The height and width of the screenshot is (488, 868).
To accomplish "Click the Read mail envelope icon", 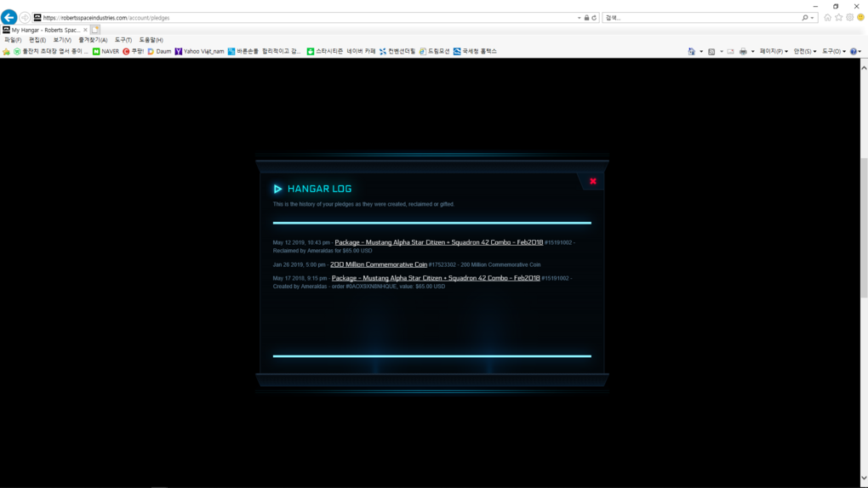I will pos(731,52).
